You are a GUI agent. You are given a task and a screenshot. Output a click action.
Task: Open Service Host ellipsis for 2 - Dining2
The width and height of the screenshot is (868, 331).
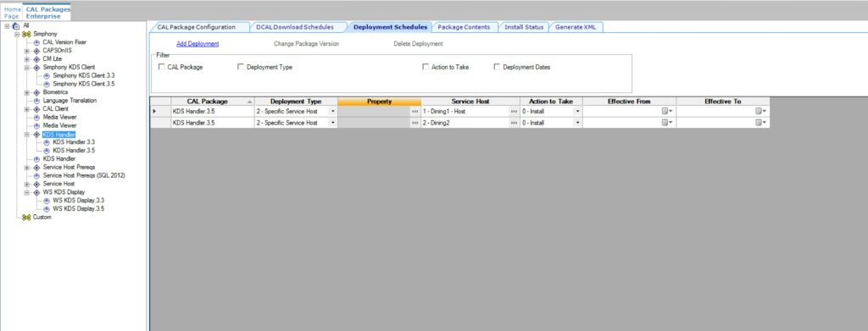[515, 123]
